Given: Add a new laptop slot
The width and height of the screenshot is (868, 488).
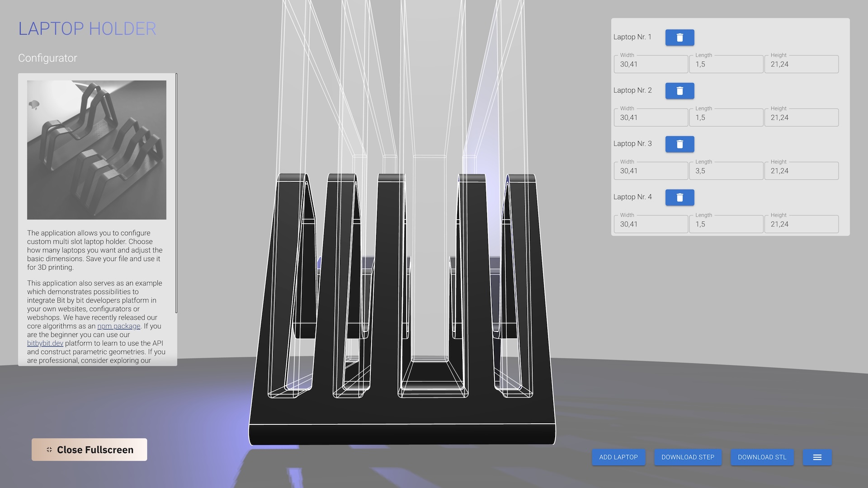Looking at the screenshot, I should click(x=618, y=457).
